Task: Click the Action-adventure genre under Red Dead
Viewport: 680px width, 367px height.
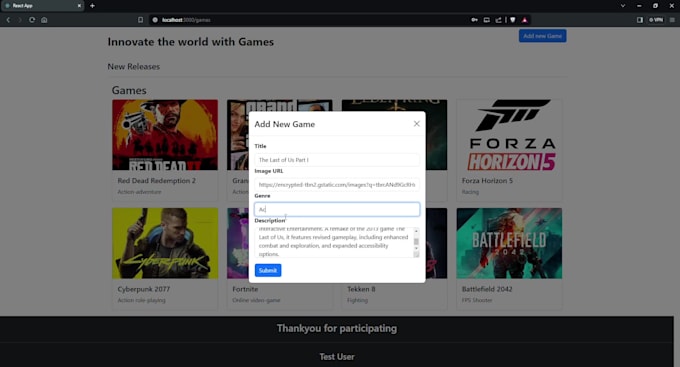Action: point(139,192)
